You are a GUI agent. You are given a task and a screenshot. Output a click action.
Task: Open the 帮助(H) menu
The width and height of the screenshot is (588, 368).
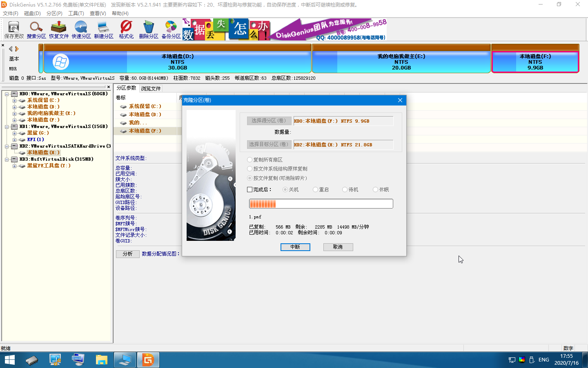point(120,13)
